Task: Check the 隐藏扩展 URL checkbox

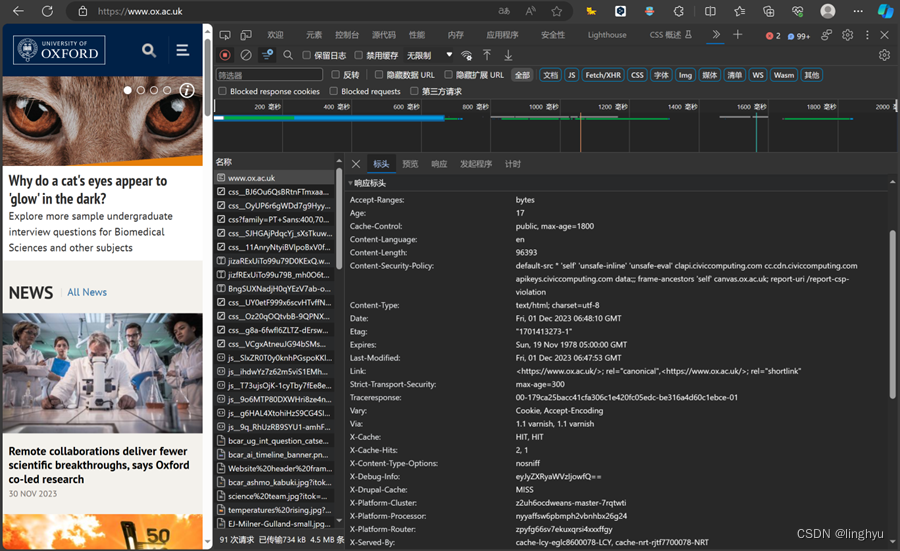Action: 448,75
